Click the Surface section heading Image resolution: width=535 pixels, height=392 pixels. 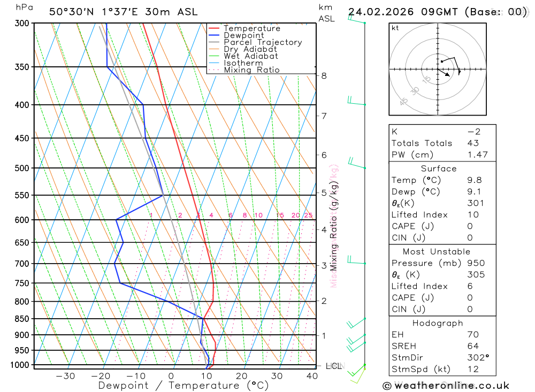point(439,168)
